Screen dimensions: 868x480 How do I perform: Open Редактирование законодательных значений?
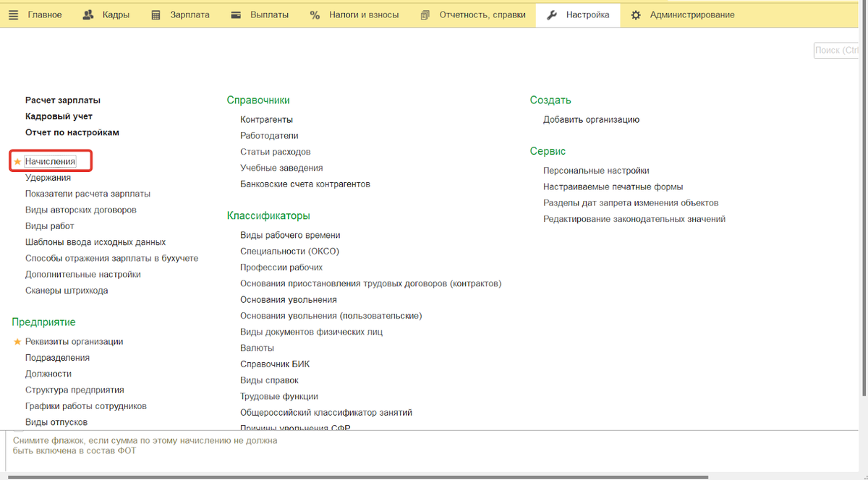pos(634,219)
